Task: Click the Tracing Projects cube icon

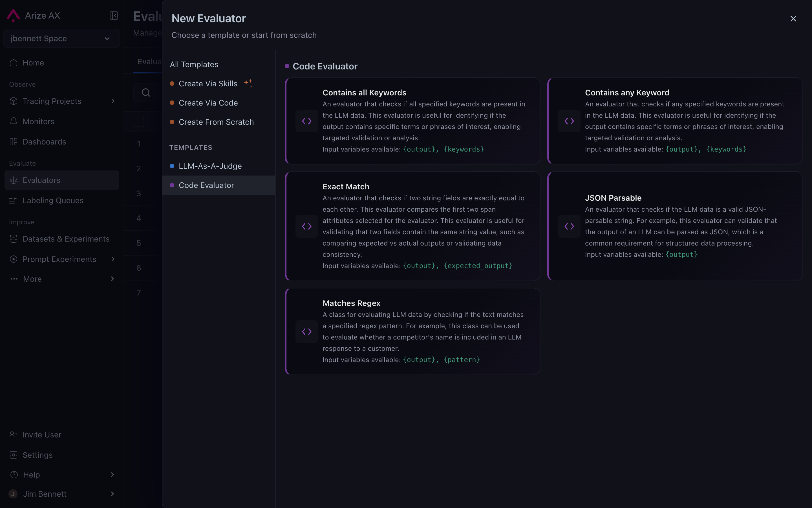Action: [x=14, y=101]
